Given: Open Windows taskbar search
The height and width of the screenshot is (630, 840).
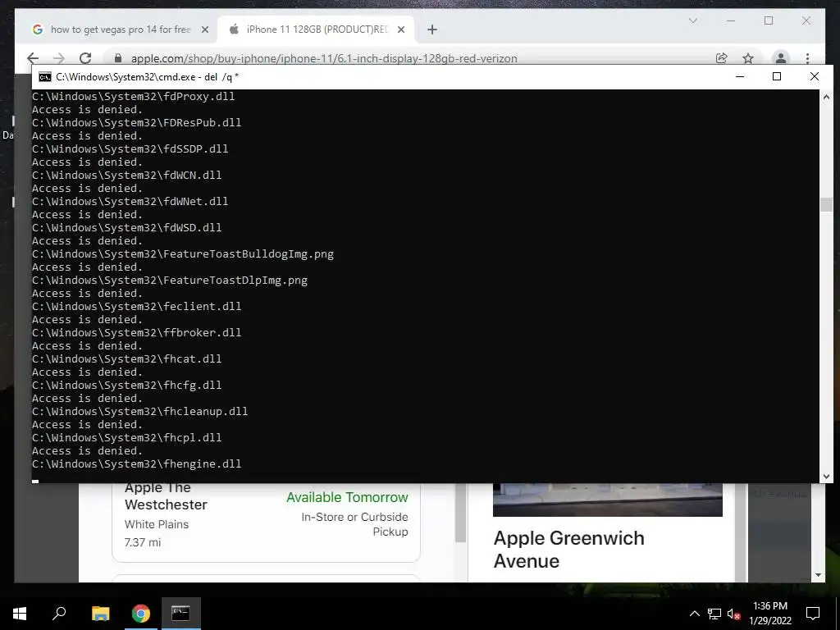Looking at the screenshot, I should (59, 614).
